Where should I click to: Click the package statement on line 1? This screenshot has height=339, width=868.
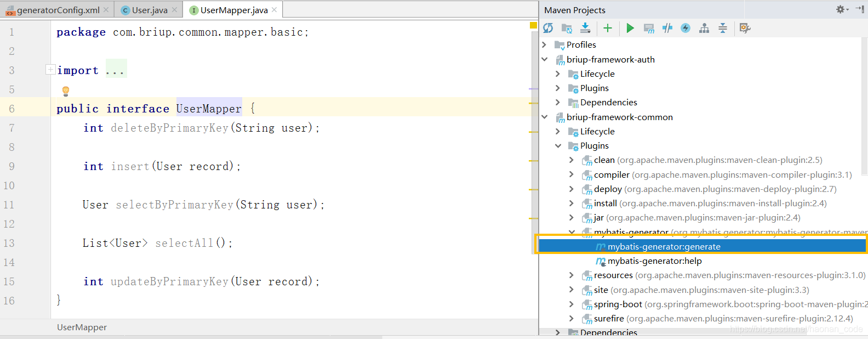click(182, 32)
